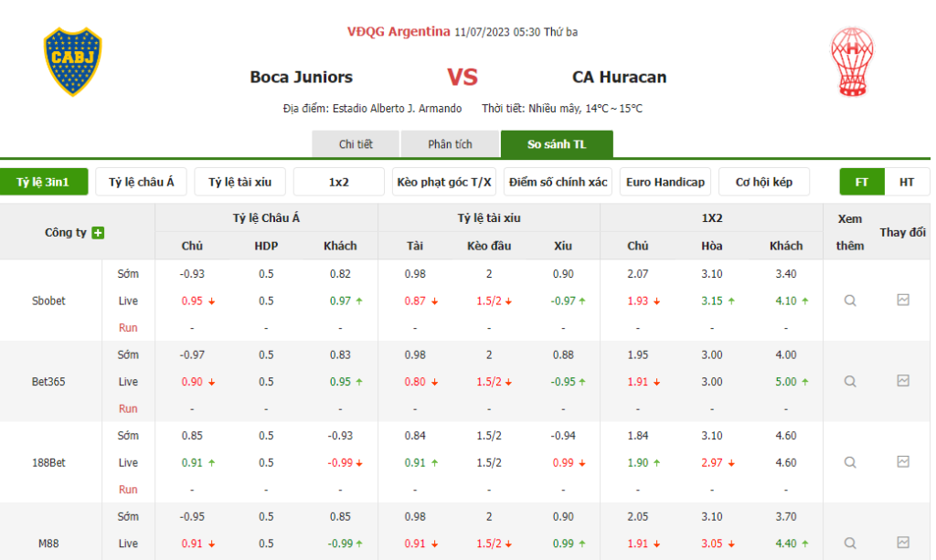The image size is (936, 560).
Task: Open the Phân tích tab
Action: coord(450,144)
